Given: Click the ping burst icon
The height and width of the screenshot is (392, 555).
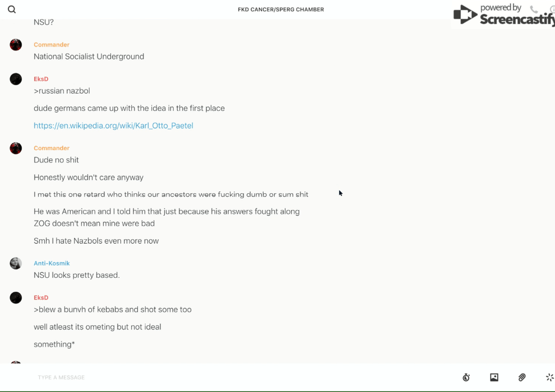Looking at the screenshot, I should tap(549, 377).
